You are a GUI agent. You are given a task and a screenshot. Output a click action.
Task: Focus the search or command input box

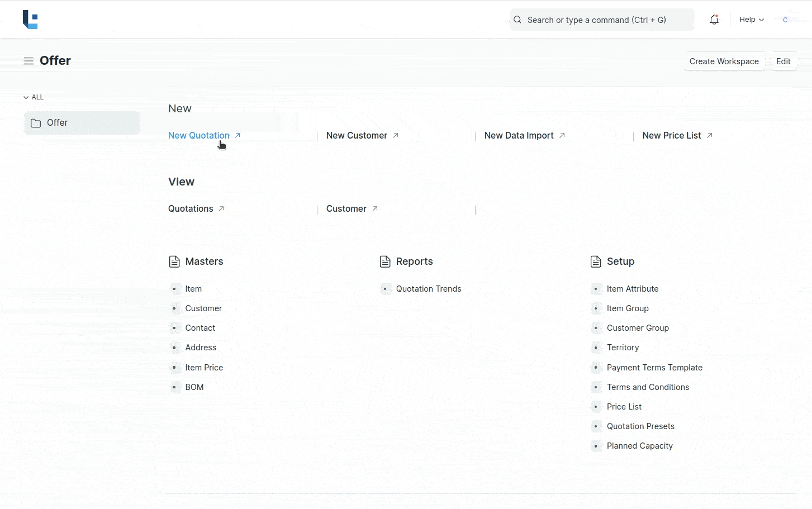602,20
